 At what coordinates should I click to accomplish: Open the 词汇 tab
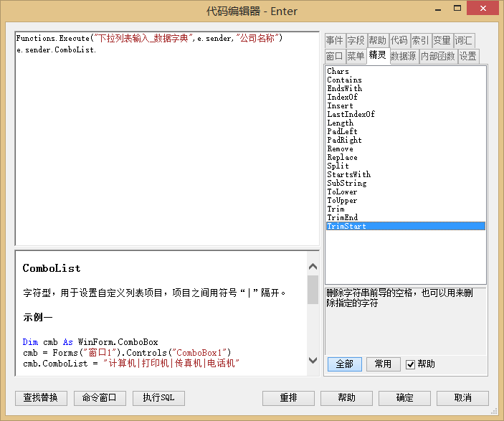[x=464, y=40]
